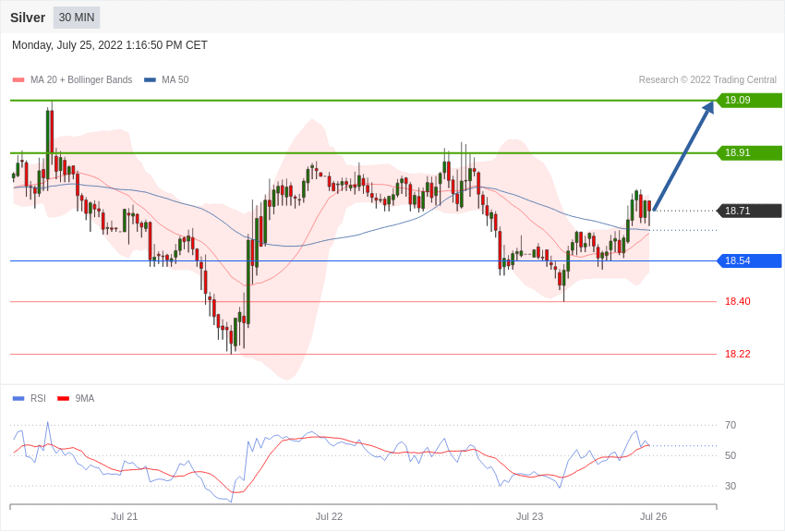The height and width of the screenshot is (532, 785).
Task: Click the Jul 26 axis label
Action: click(653, 516)
